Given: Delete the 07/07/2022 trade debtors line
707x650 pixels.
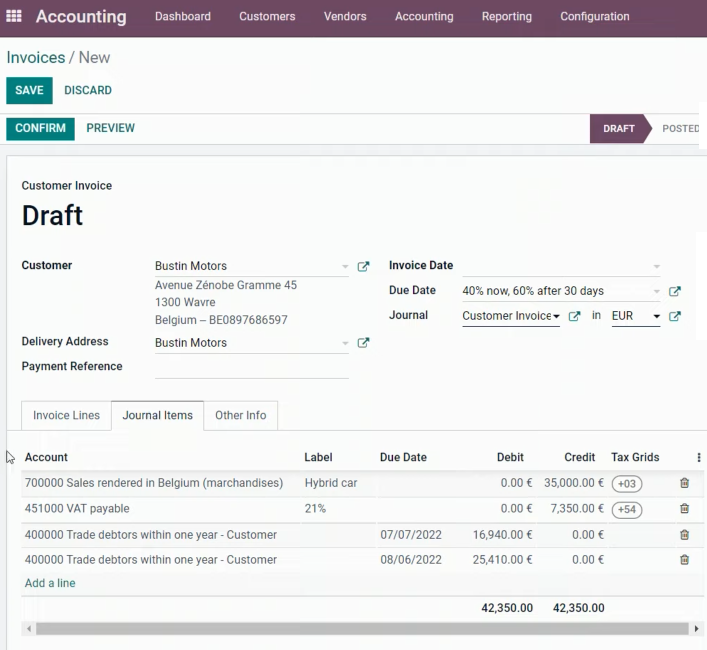Looking at the screenshot, I should (684, 535).
